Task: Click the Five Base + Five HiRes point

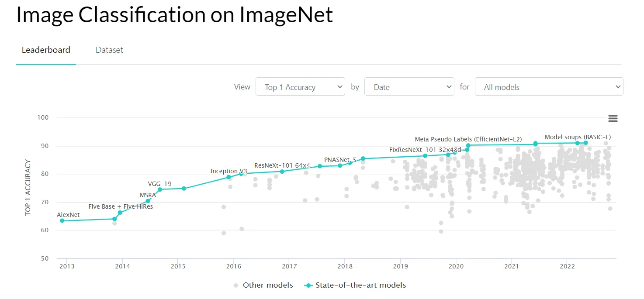Action: [120, 213]
